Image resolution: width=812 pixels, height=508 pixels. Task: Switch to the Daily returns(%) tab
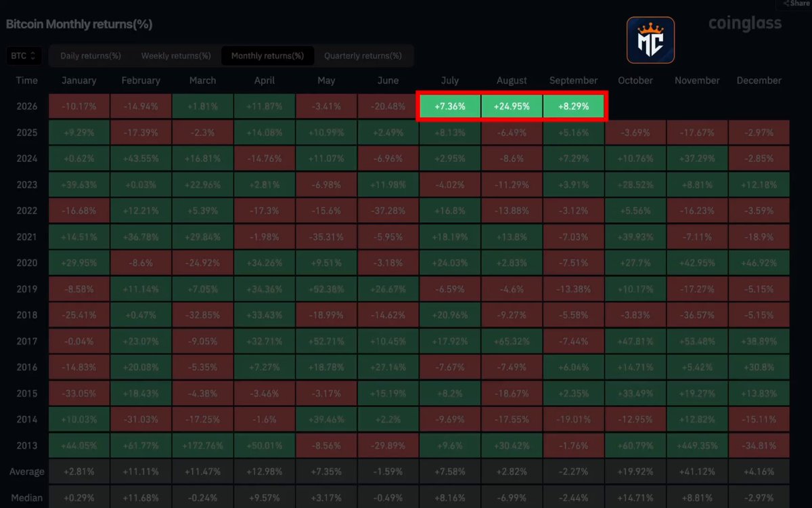pos(91,56)
